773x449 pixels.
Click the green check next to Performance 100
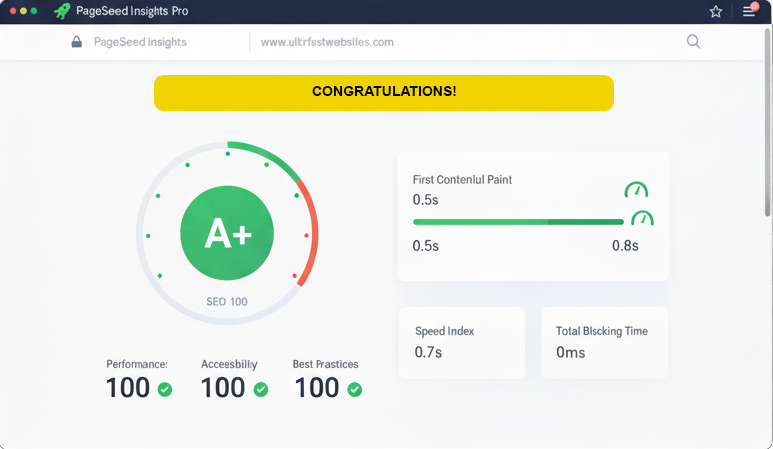tap(165, 389)
